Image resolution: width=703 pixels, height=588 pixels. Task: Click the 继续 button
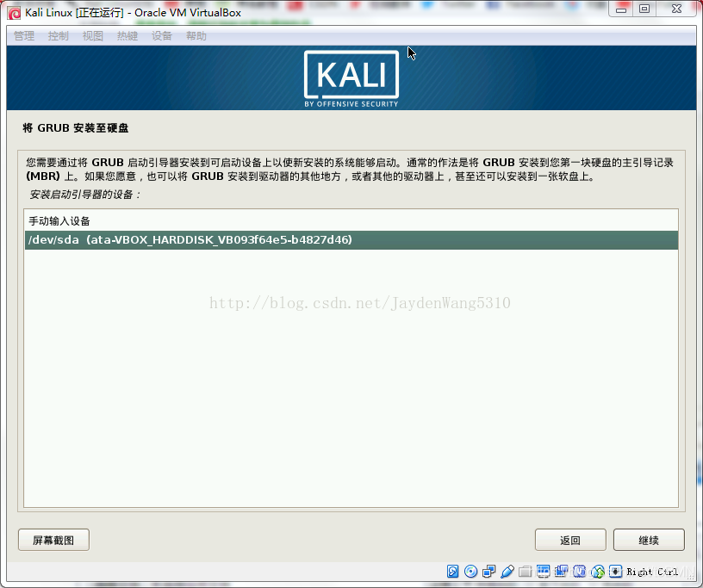point(649,540)
